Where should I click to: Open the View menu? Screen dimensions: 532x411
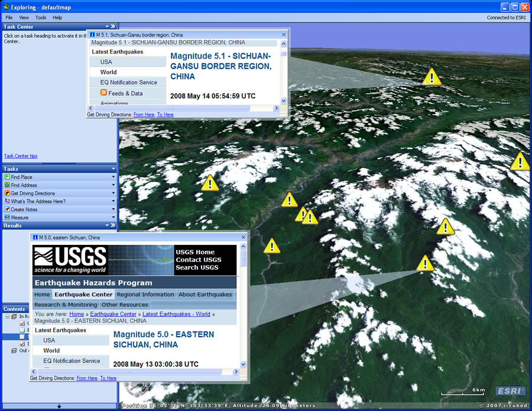tap(24, 17)
